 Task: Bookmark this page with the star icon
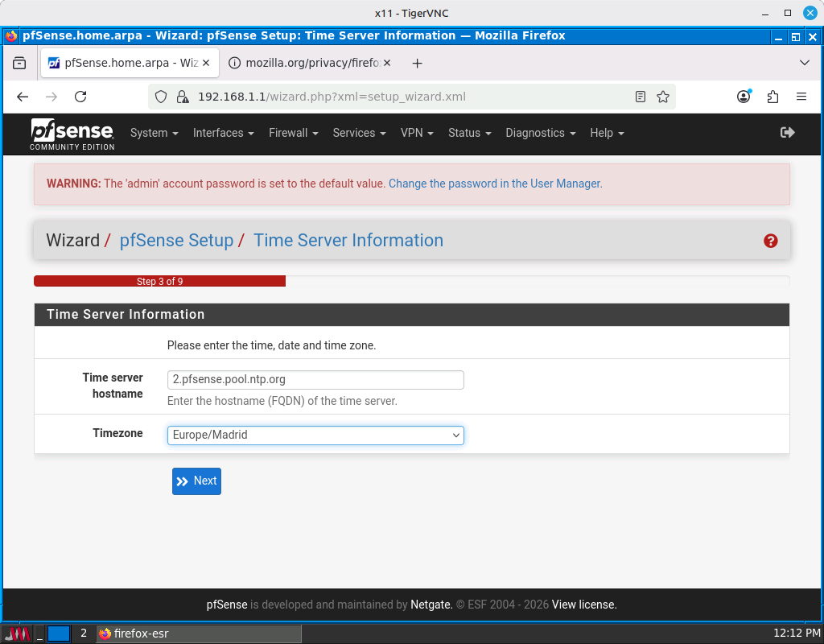(x=663, y=97)
